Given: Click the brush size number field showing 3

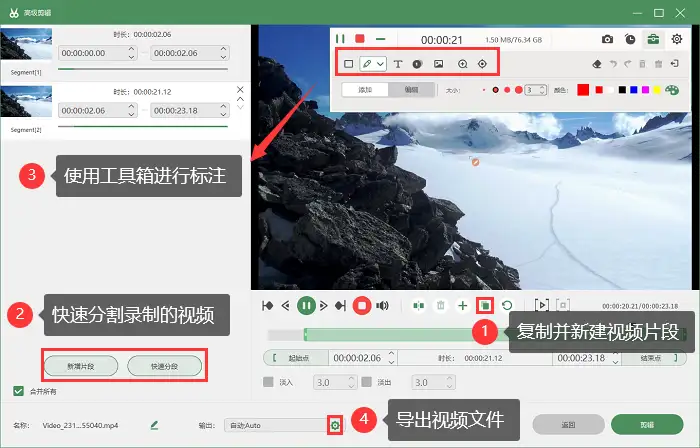Looking at the screenshot, I should pos(535,90).
